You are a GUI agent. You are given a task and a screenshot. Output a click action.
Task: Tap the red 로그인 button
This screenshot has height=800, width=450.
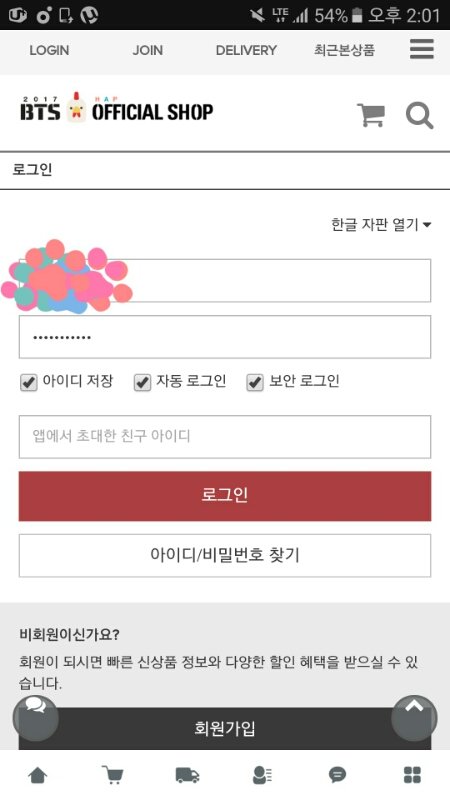225,496
